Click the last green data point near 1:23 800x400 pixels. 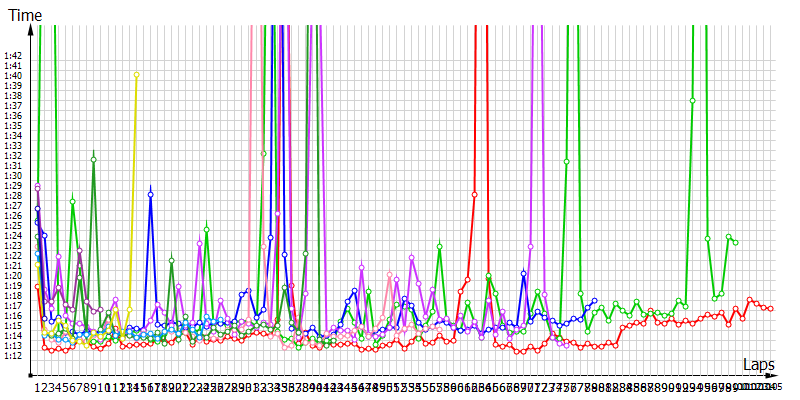735,243
